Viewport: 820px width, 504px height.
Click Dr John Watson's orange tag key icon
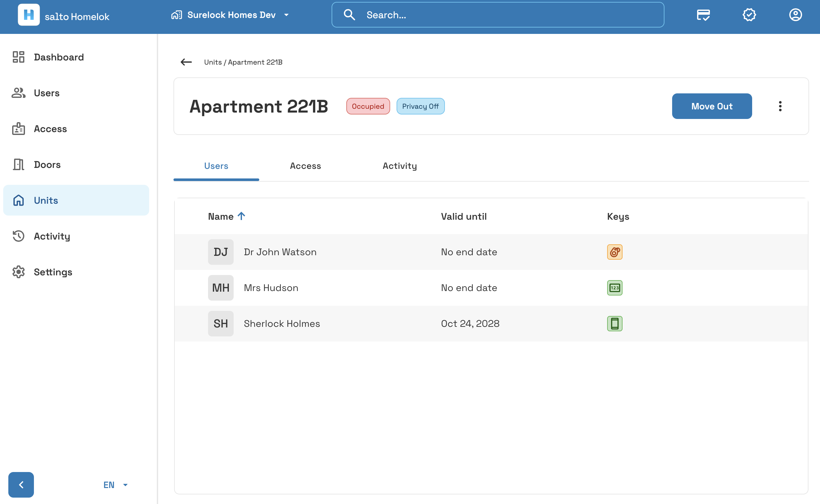point(615,252)
